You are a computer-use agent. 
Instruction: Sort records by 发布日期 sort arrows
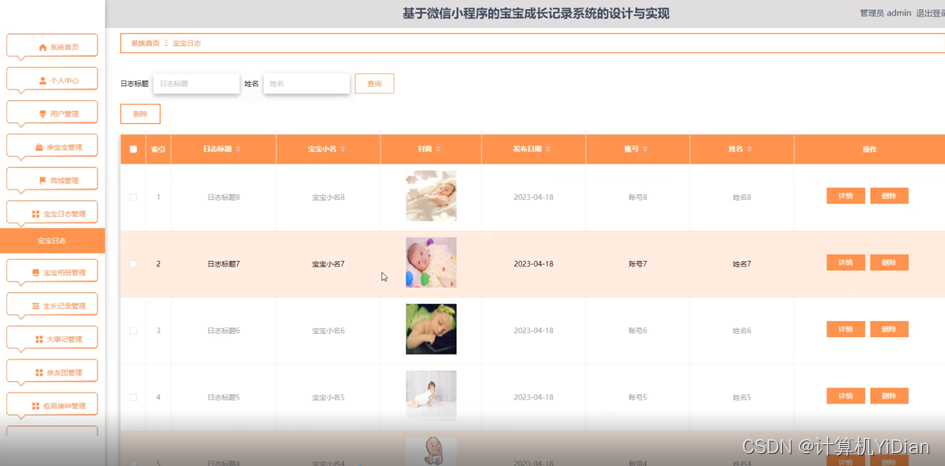pyautogui.click(x=547, y=149)
